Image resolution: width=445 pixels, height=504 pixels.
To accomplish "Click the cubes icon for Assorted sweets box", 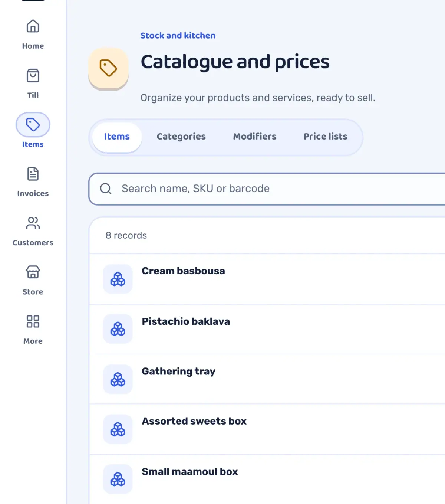I will (118, 429).
